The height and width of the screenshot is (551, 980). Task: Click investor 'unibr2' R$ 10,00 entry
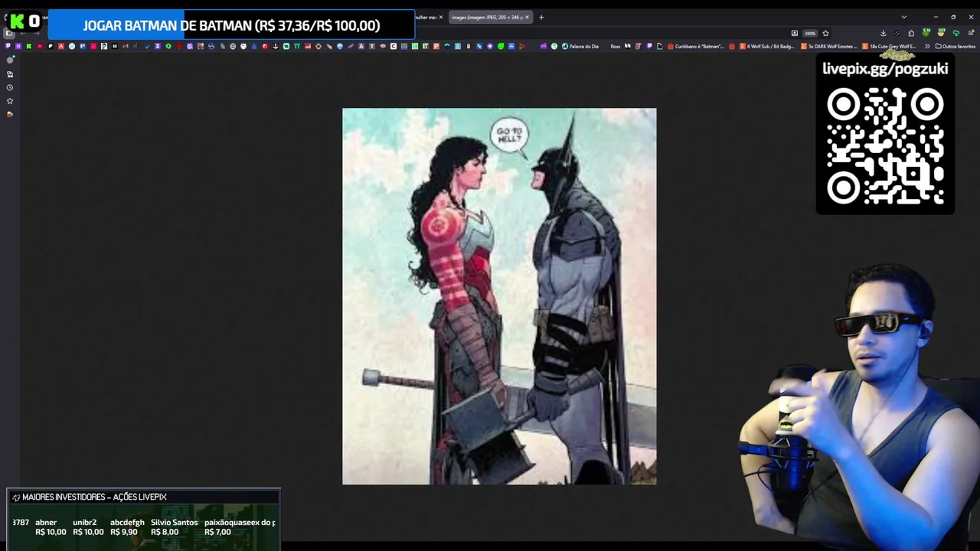(88, 527)
